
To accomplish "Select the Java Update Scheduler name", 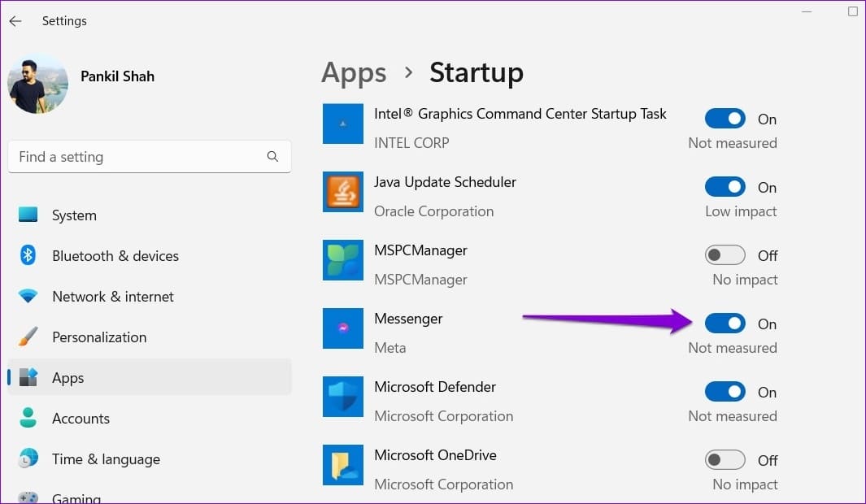I will pos(445,182).
